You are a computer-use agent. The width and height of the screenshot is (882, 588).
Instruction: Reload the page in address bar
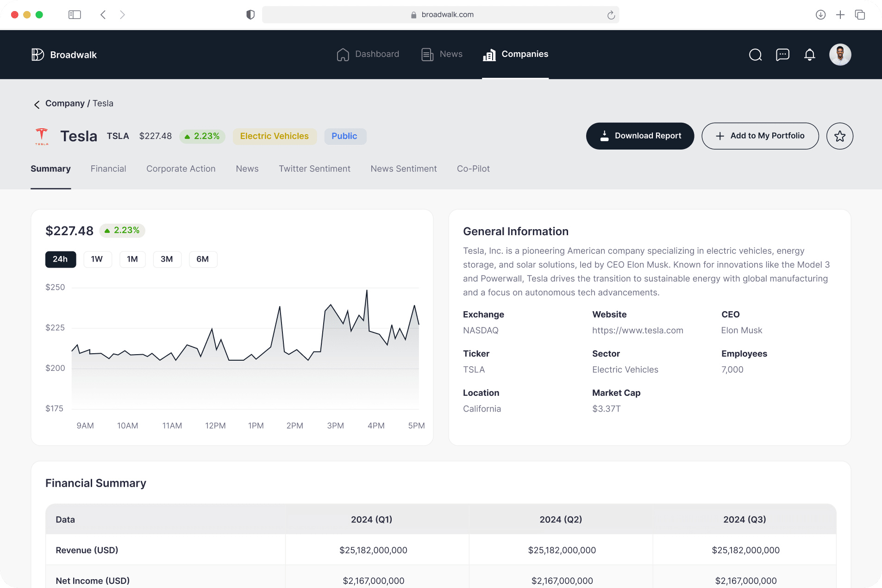coord(611,15)
